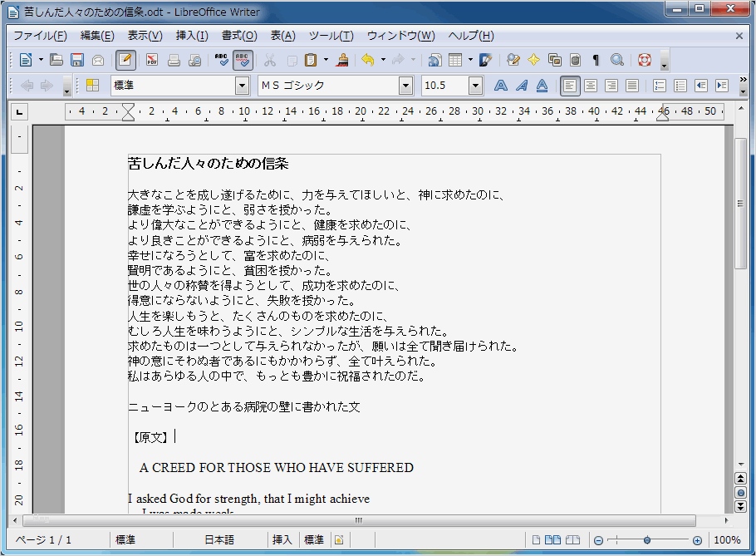Open the ツール(T) menu
The image size is (756, 556).
(331, 36)
